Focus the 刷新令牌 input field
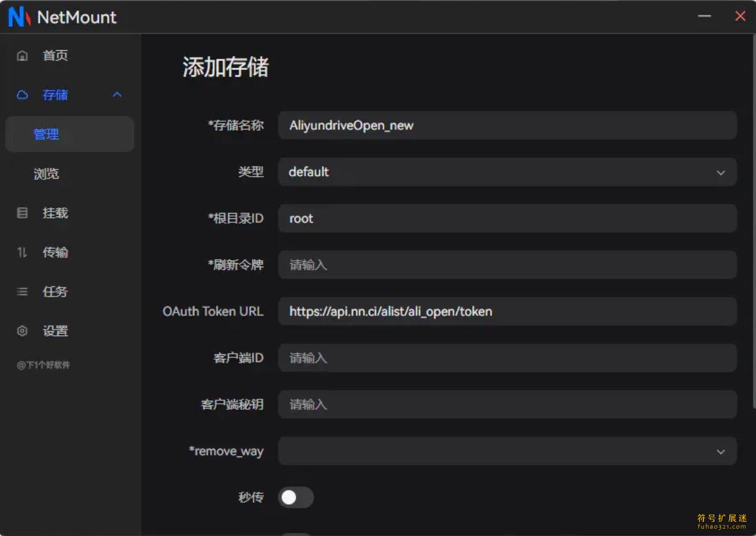 point(506,264)
